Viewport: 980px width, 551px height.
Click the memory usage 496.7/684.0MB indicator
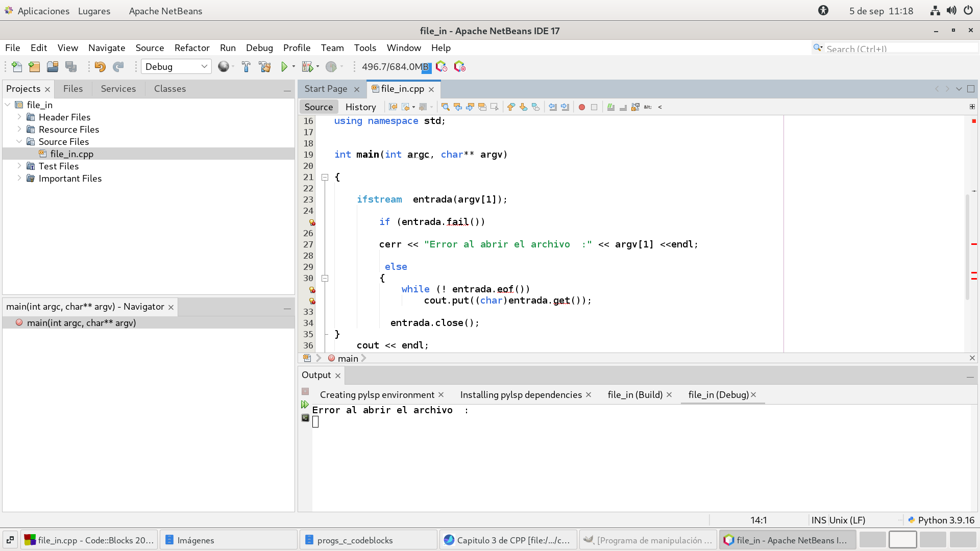coord(395,67)
